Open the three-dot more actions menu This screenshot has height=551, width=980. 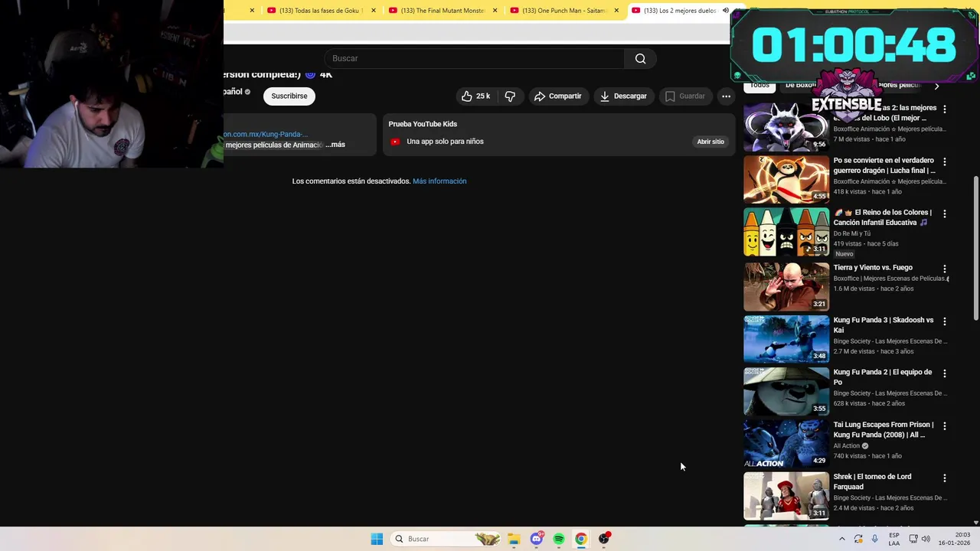[726, 96]
